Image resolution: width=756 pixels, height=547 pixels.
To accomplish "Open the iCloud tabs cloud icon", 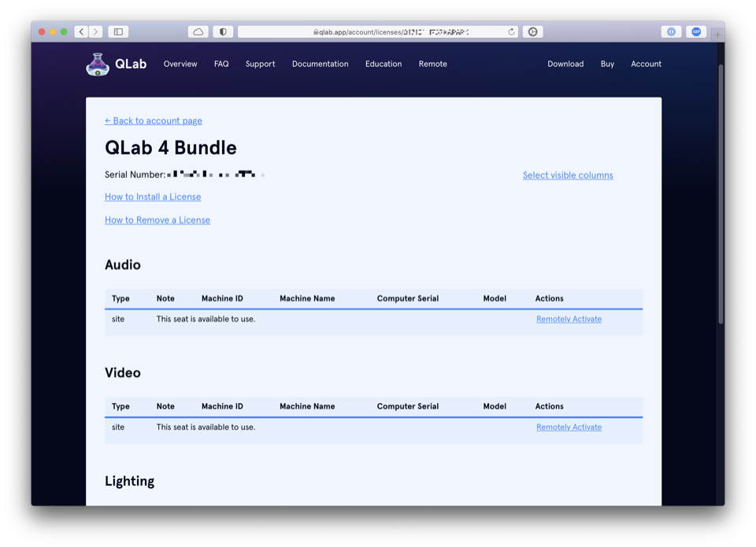I will coord(198,32).
